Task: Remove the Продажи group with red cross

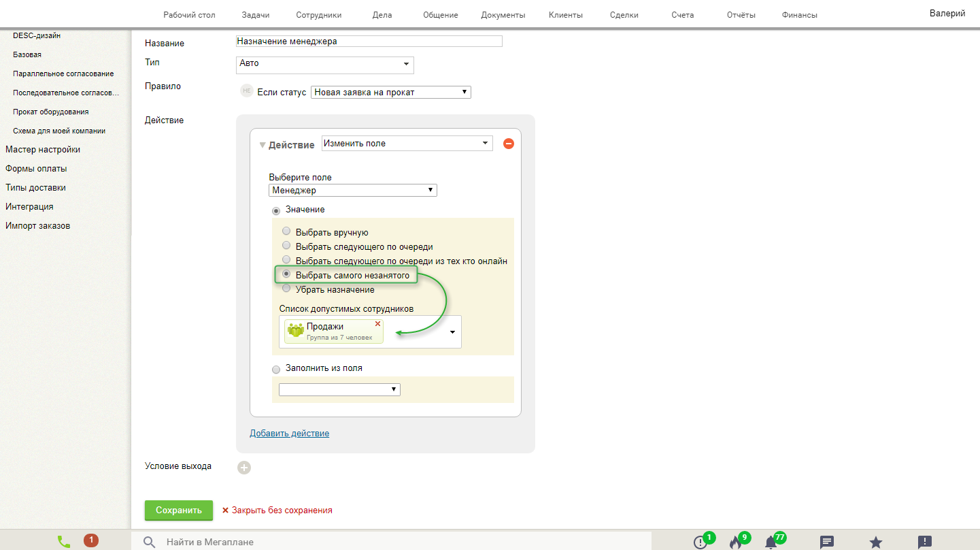Action: coord(378,324)
